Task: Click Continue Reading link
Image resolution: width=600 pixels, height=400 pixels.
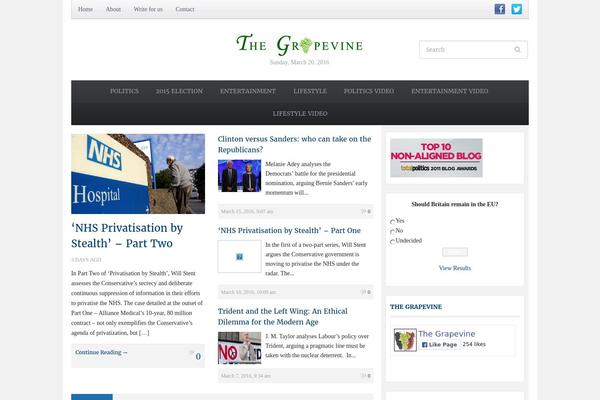Action: [101, 352]
